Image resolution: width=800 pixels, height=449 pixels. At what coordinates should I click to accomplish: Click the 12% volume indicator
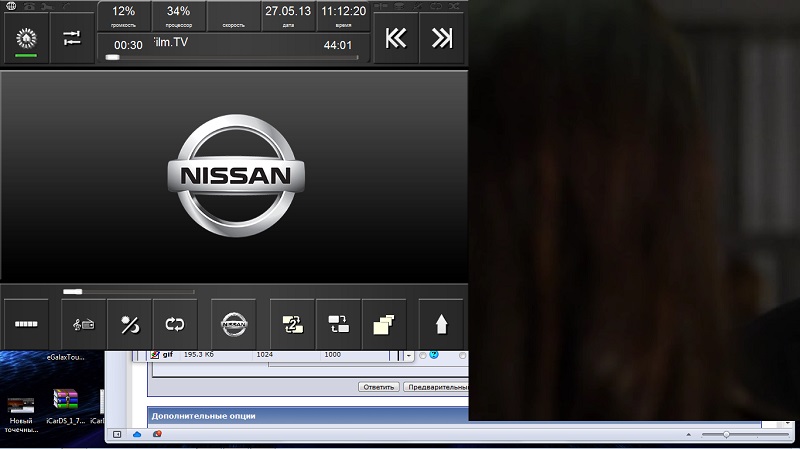tap(124, 15)
